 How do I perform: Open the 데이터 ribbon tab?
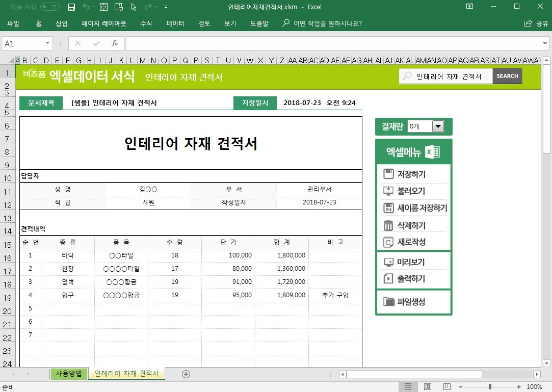pyautogui.click(x=175, y=23)
